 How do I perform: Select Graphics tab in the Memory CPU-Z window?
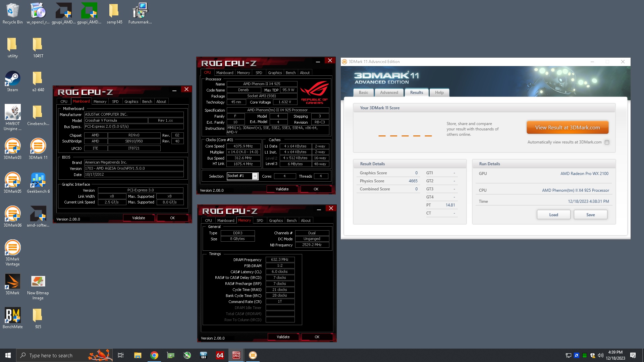click(276, 221)
